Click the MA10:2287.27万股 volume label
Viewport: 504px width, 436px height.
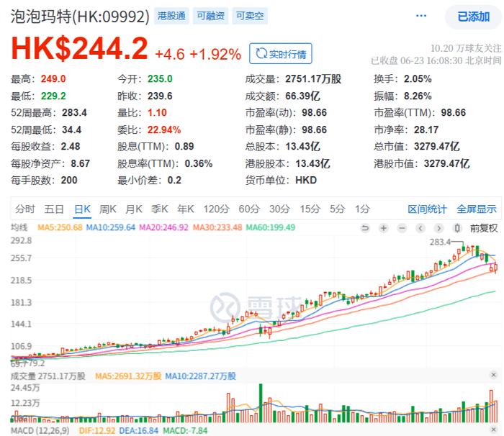click(201, 376)
